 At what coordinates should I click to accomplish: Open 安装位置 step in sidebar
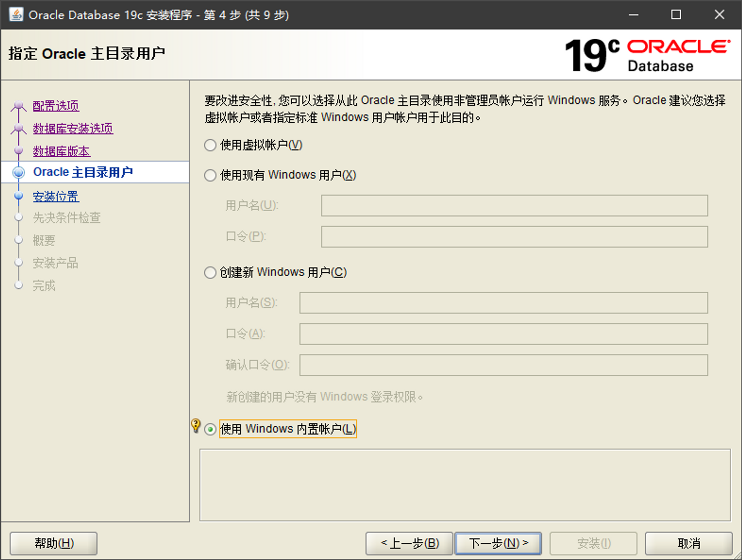[x=56, y=197]
